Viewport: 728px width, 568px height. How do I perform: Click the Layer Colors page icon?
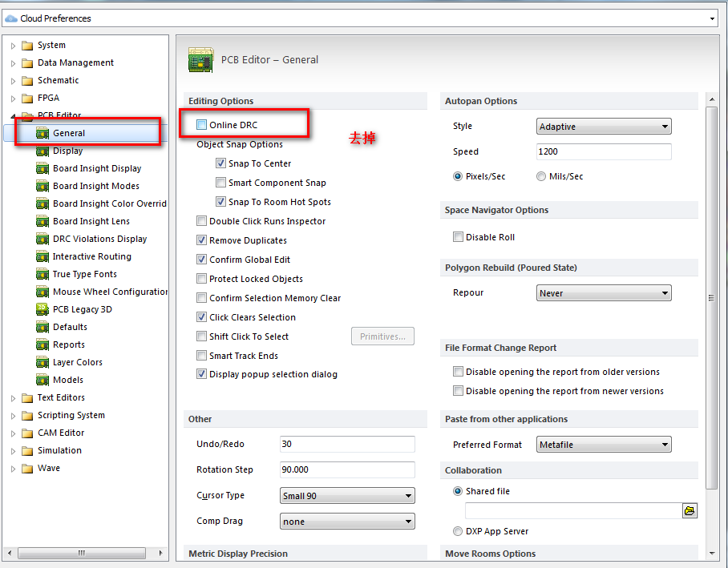42,362
